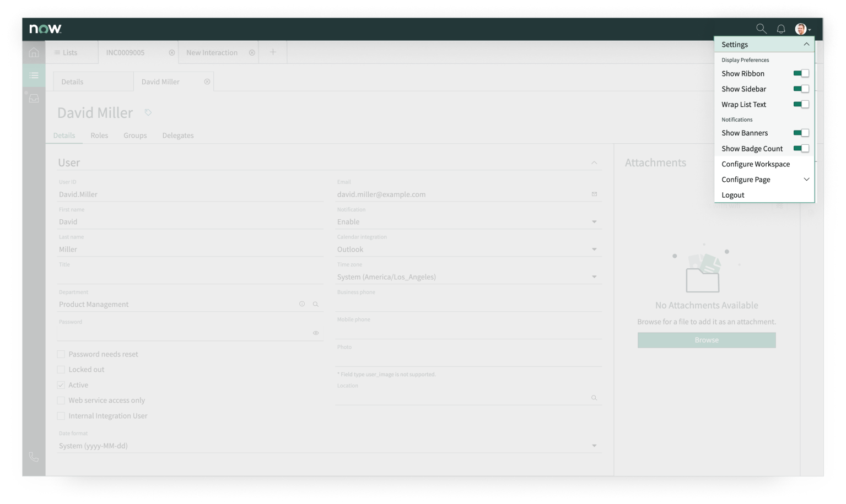
Task: Close the INC0009005 tab
Action: pyautogui.click(x=171, y=52)
